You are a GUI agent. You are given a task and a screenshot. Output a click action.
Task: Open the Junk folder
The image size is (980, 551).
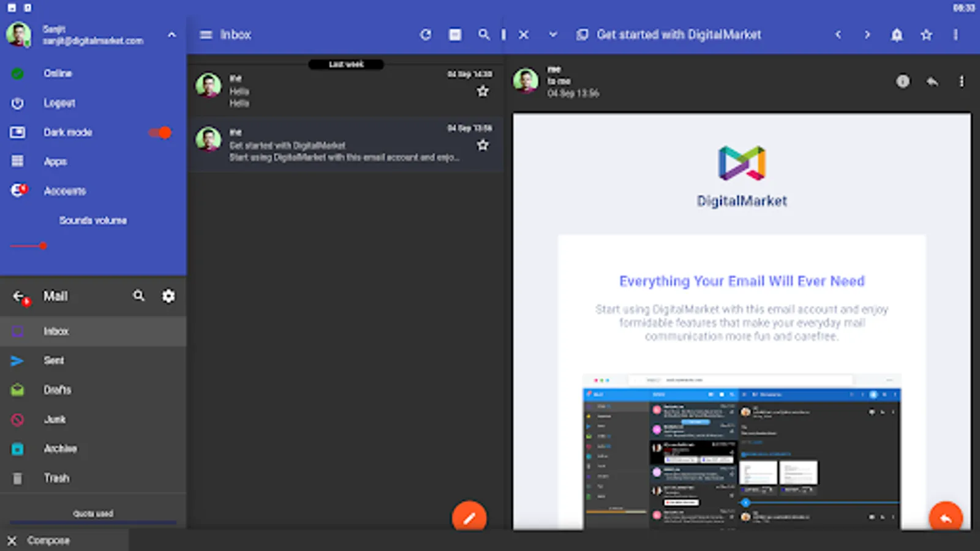click(x=93, y=419)
